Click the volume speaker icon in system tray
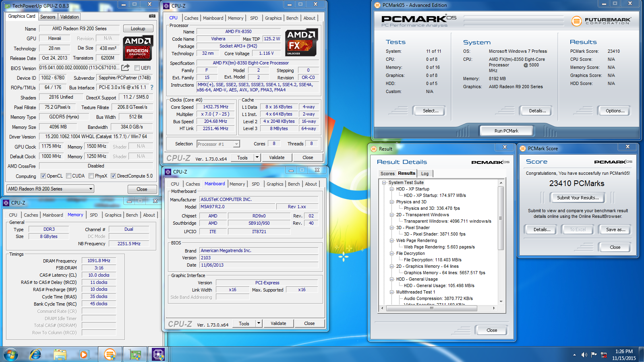Screen dimensions: 644x362 click(x=584, y=355)
